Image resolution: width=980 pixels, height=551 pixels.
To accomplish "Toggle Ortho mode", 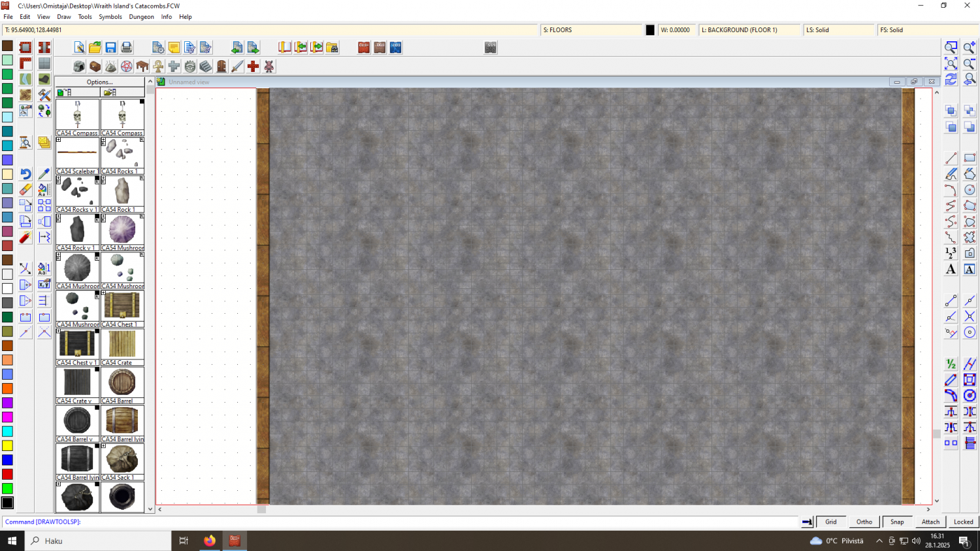I will point(864,522).
